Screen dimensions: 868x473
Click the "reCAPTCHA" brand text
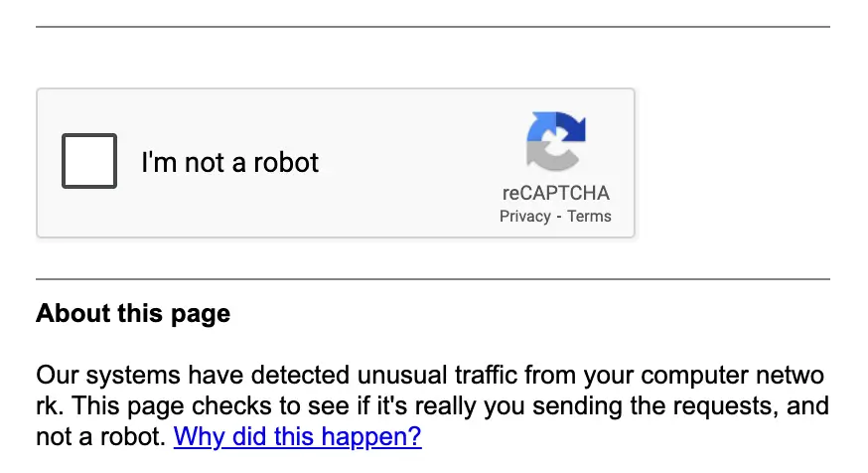click(x=556, y=193)
